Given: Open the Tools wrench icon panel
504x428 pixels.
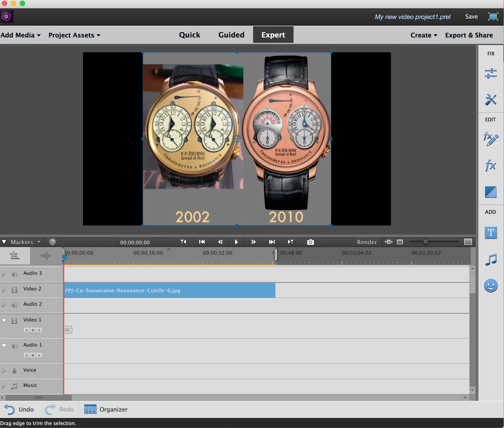Looking at the screenshot, I should point(490,100).
